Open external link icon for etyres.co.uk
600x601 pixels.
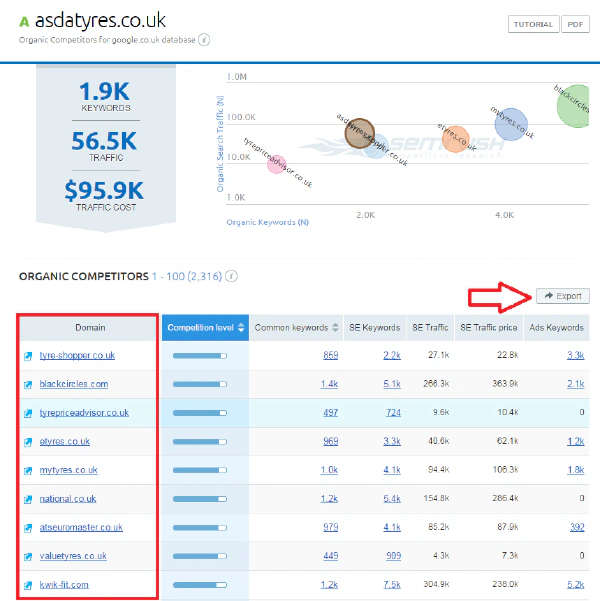click(28, 442)
